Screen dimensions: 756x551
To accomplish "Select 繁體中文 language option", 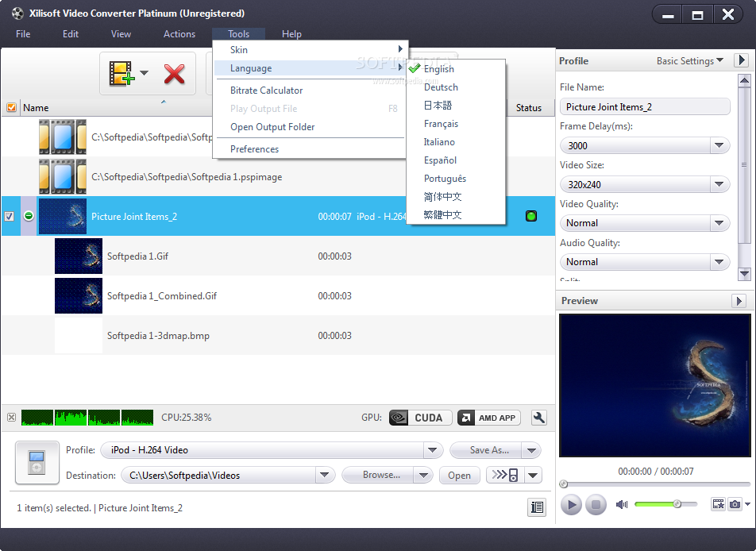I will [456, 215].
